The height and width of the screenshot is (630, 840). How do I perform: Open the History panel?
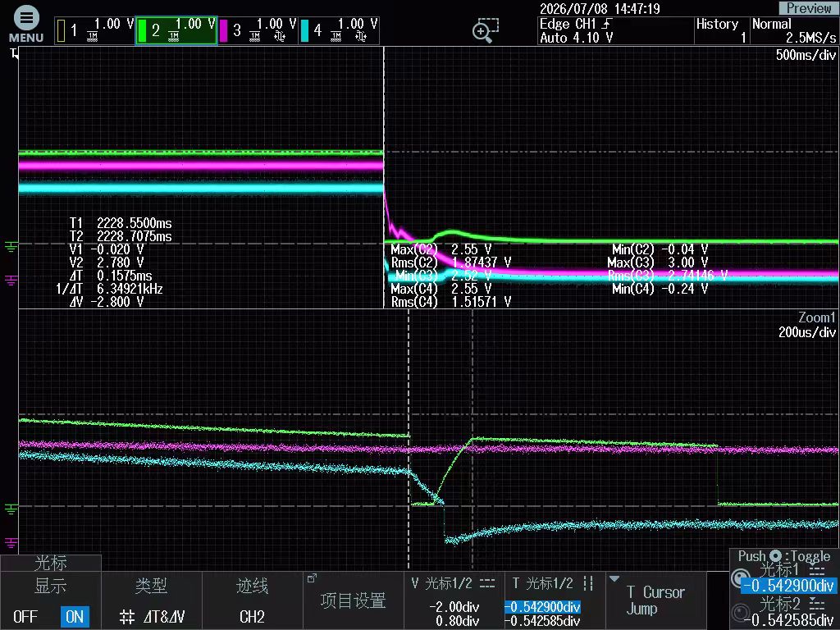(x=722, y=30)
